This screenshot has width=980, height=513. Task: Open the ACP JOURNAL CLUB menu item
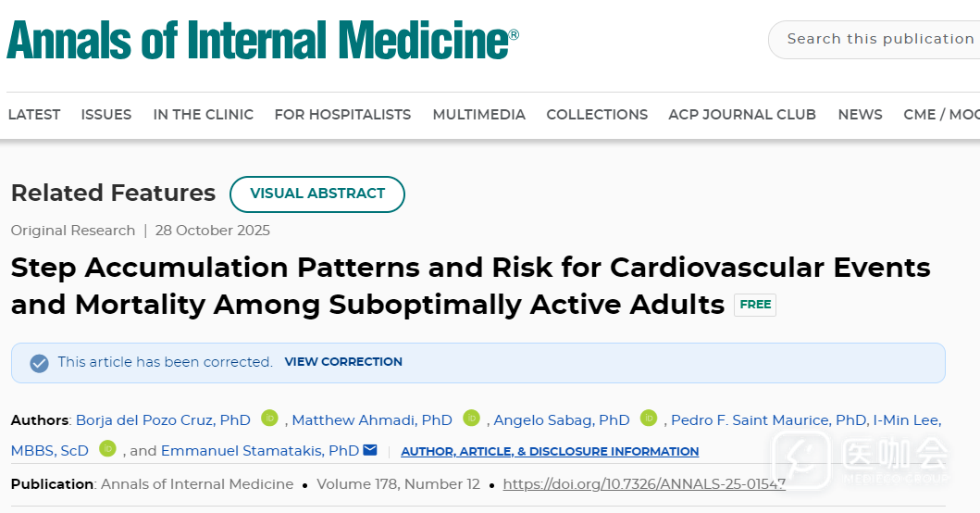point(742,115)
